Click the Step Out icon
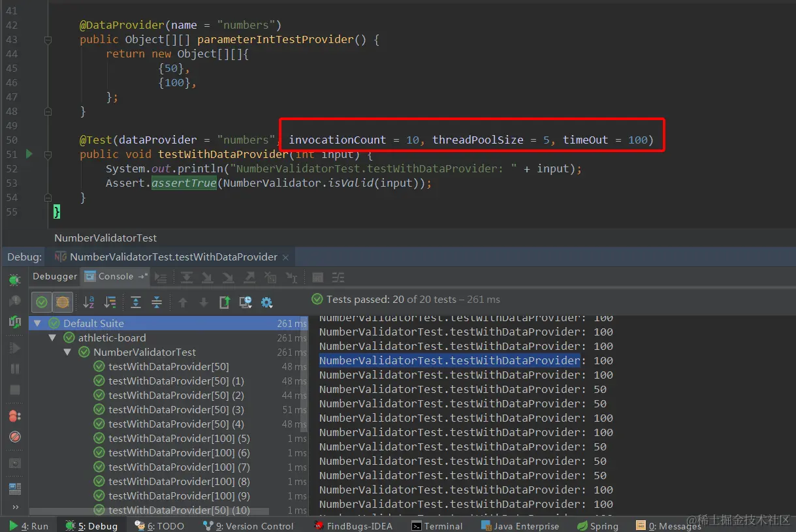The height and width of the screenshot is (532, 796). coord(249,277)
